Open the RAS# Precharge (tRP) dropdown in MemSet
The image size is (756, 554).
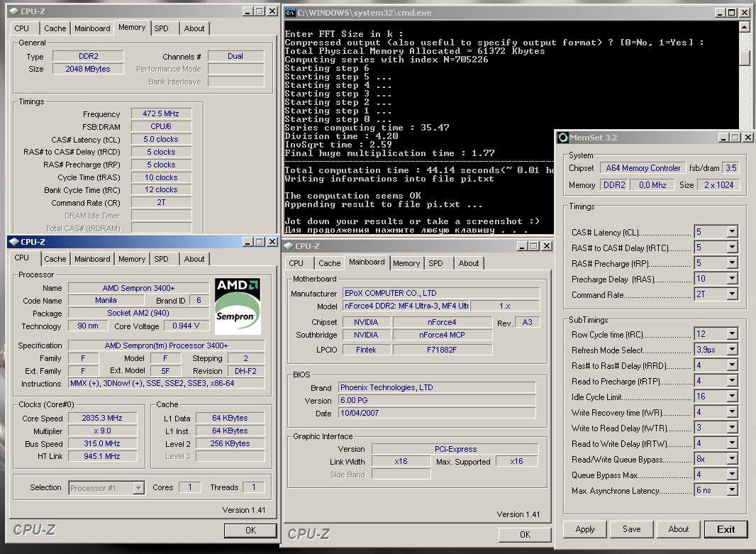click(x=732, y=263)
